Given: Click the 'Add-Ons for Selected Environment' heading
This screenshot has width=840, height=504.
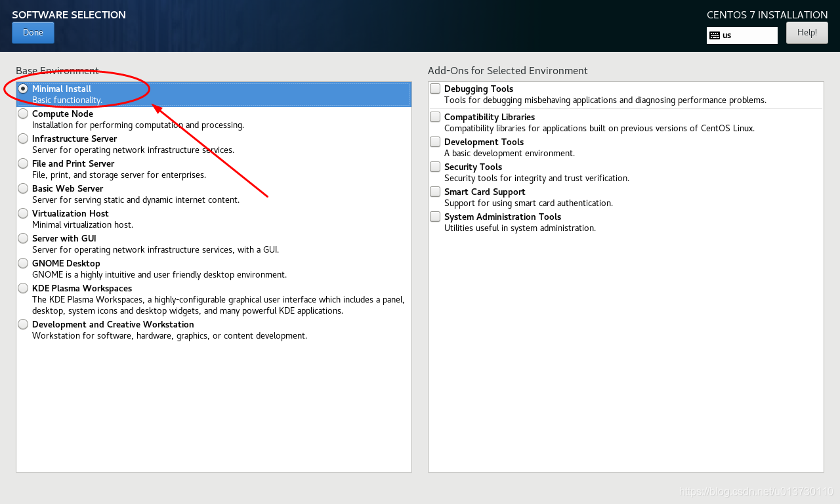Looking at the screenshot, I should click(508, 70).
